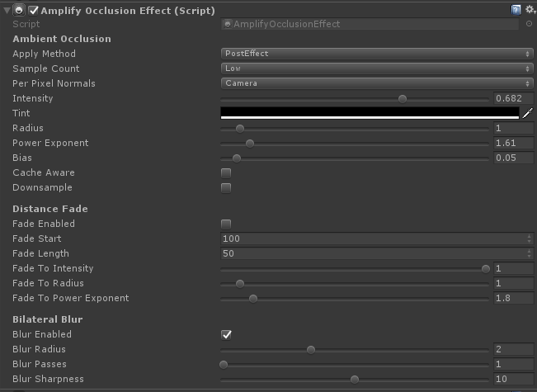
Task: Click the Blur Sharpness value field 10
Action: (513, 379)
